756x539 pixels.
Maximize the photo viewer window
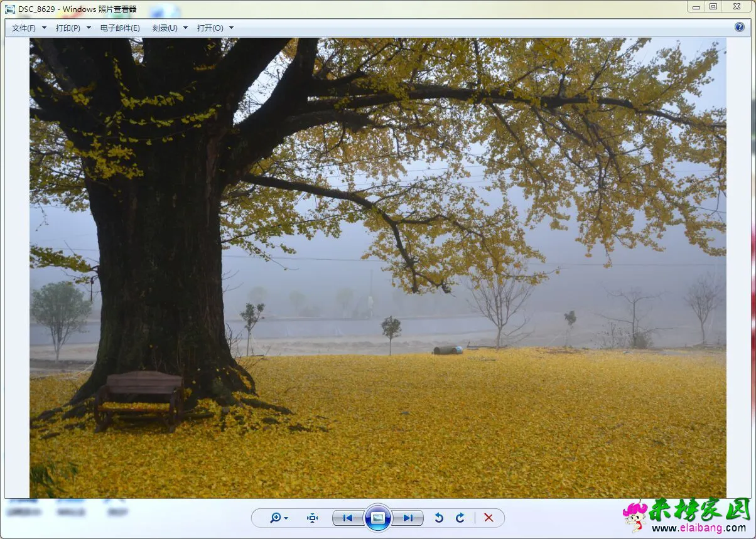tap(713, 7)
